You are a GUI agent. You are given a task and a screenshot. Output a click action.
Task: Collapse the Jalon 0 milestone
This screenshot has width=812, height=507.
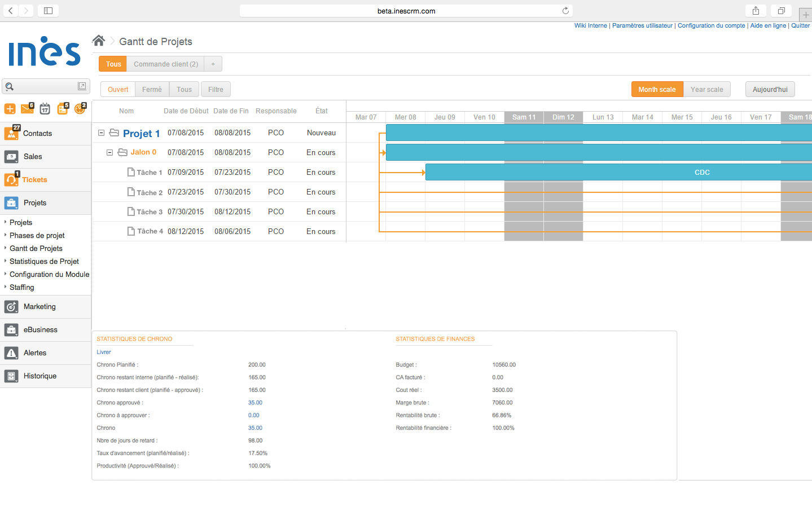click(110, 152)
